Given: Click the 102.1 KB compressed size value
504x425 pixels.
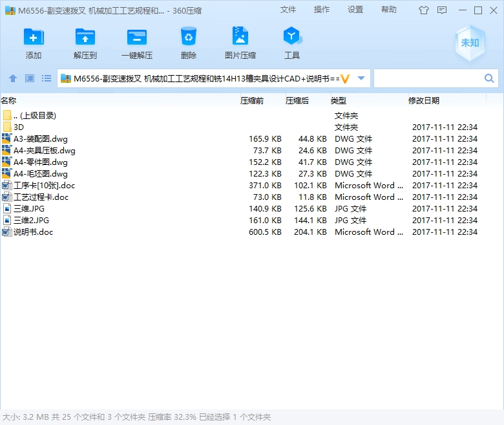Looking at the screenshot, I should point(311,185).
